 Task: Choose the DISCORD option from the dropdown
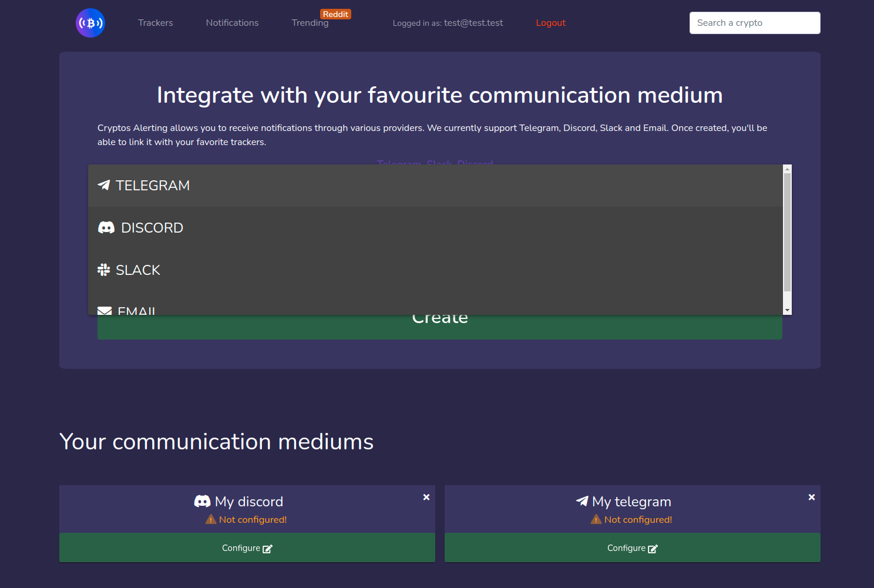[152, 227]
